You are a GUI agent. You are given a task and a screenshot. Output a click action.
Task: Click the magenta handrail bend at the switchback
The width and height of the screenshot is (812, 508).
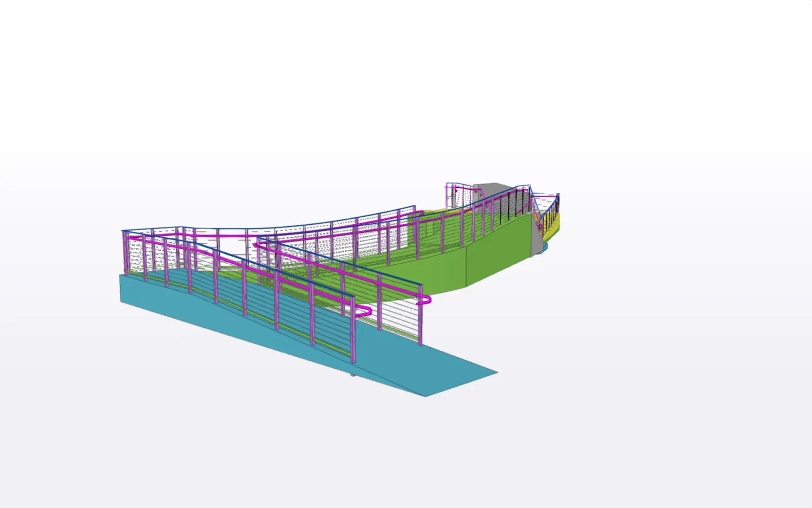[258, 245]
